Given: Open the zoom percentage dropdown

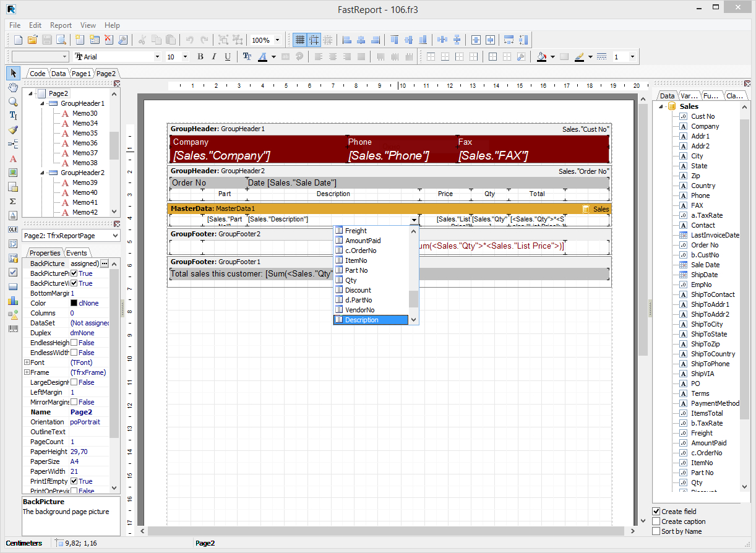Looking at the screenshot, I should (276, 40).
